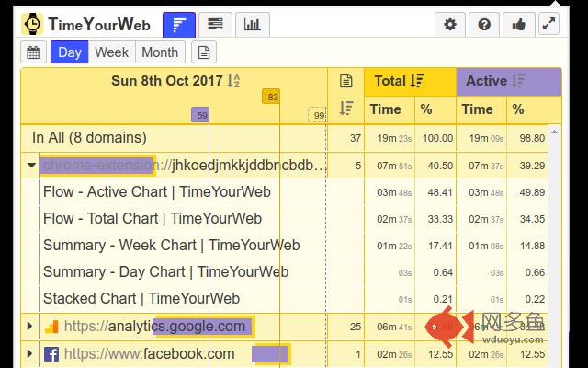Expand the popup to full window

[x=548, y=24]
